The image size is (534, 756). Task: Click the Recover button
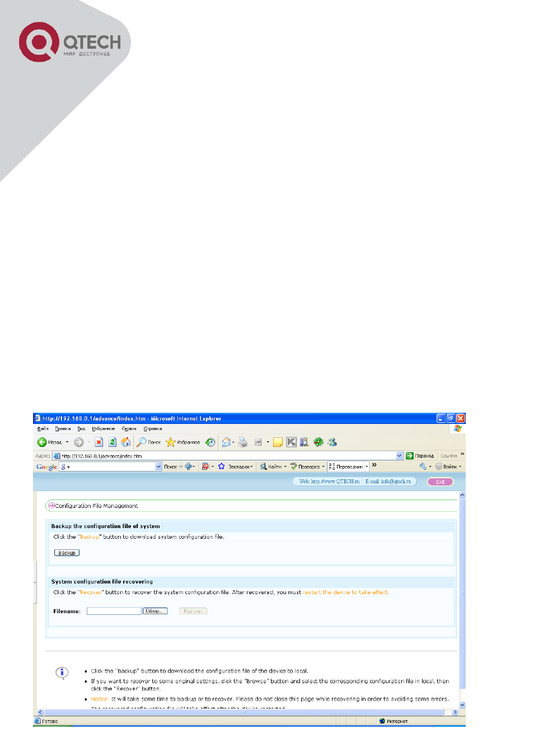click(193, 611)
